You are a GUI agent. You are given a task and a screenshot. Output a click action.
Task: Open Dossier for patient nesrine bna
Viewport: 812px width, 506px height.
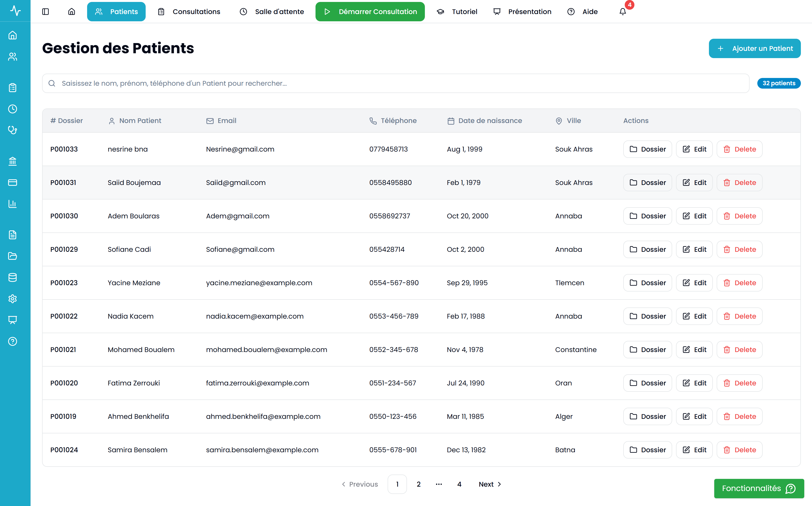[647, 149]
